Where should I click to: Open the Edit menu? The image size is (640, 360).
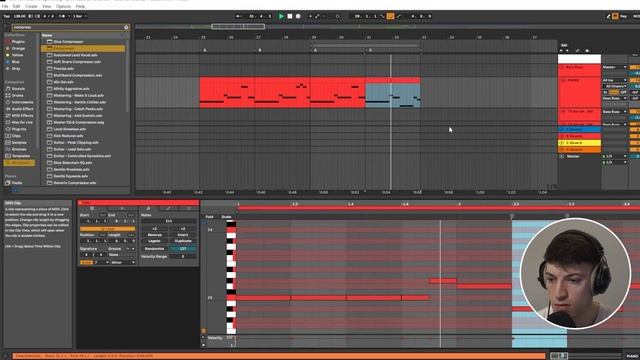16,7
